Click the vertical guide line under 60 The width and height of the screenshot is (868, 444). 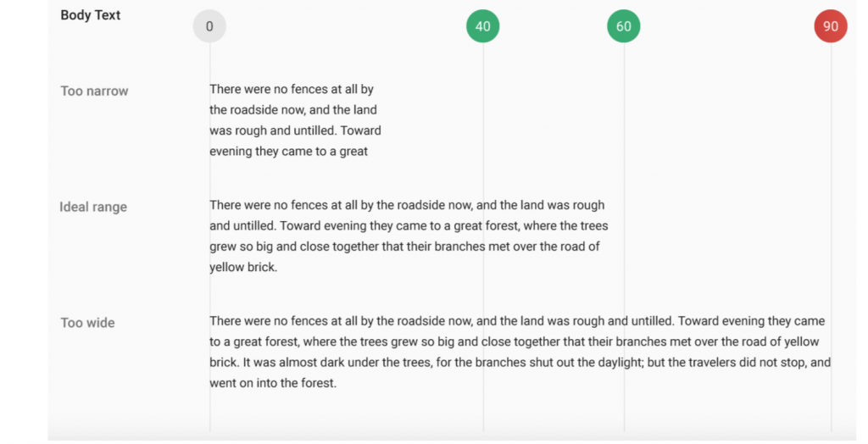click(x=625, y=237)
